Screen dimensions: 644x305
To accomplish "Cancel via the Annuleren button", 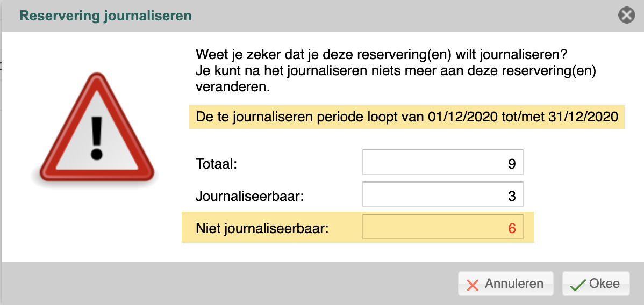I will (506, 283).
